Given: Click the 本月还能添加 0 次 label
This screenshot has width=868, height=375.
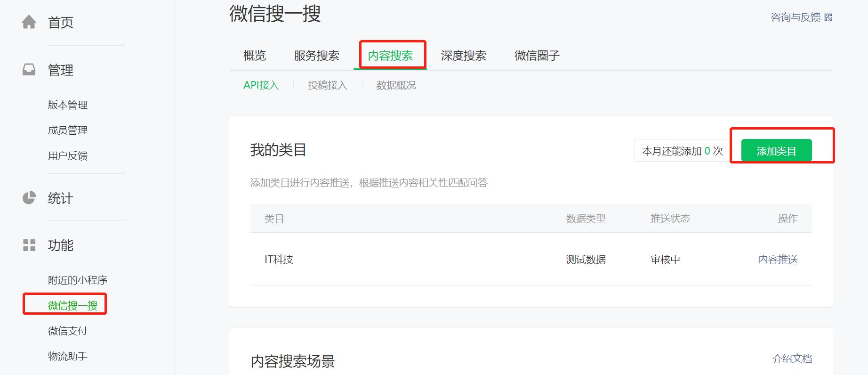Looking at the screenshot, I should click(x=683, y=151).
